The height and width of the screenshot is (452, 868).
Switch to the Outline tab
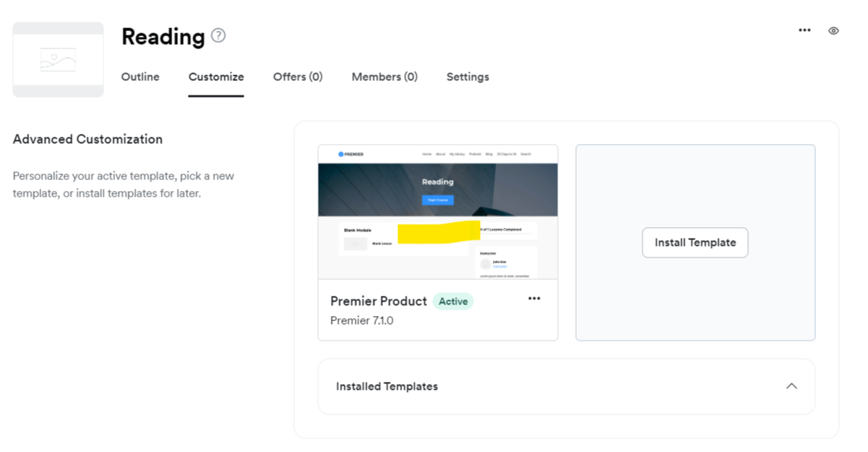pyautogui.click(x=140, y=77)
